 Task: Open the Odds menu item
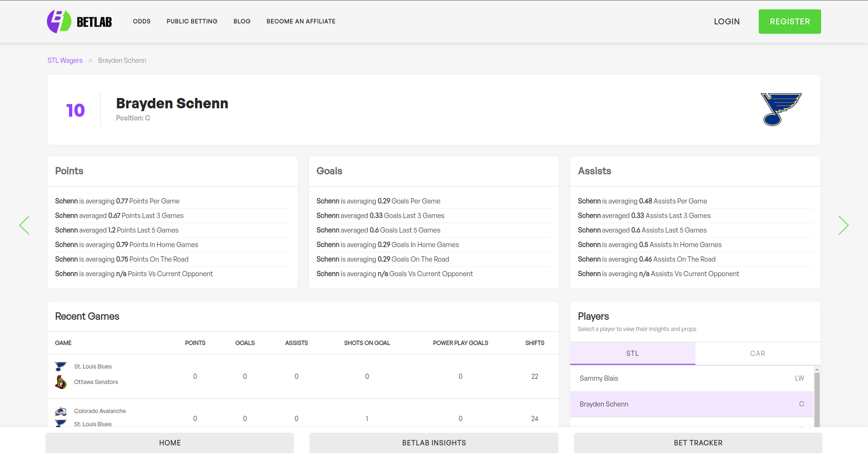(x=142, y=22)
